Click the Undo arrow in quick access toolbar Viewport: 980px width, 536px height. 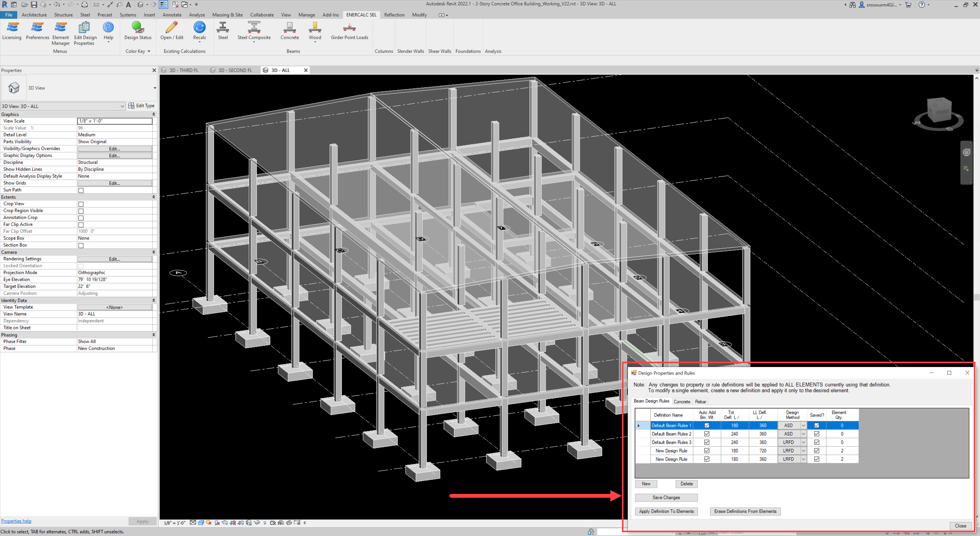(57, 5)
